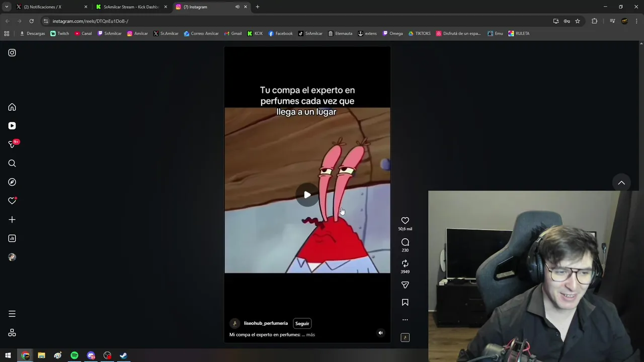Go to Instagram Home via house icon
The width and height of the screenshot is (644, 362).
12,107
